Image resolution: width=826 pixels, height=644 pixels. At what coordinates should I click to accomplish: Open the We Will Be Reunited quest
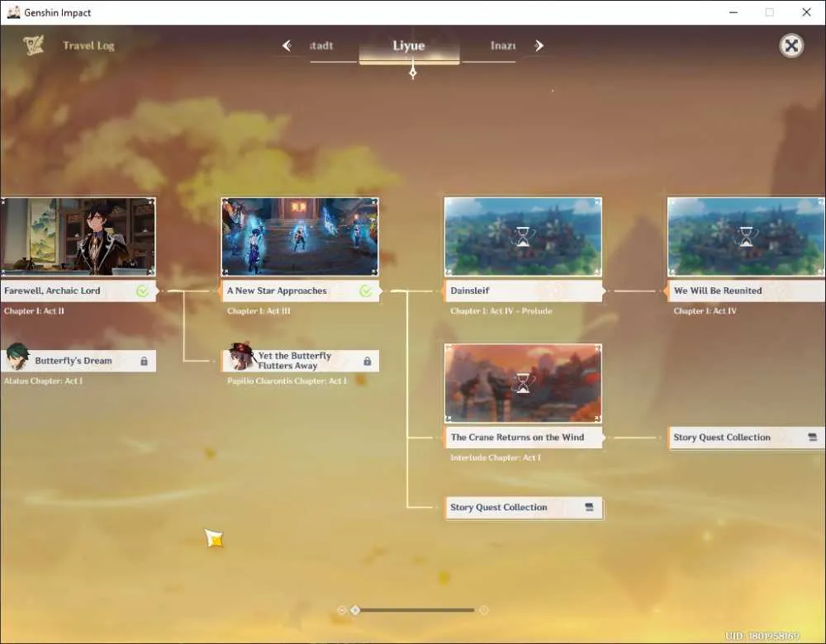coord(746,291)
